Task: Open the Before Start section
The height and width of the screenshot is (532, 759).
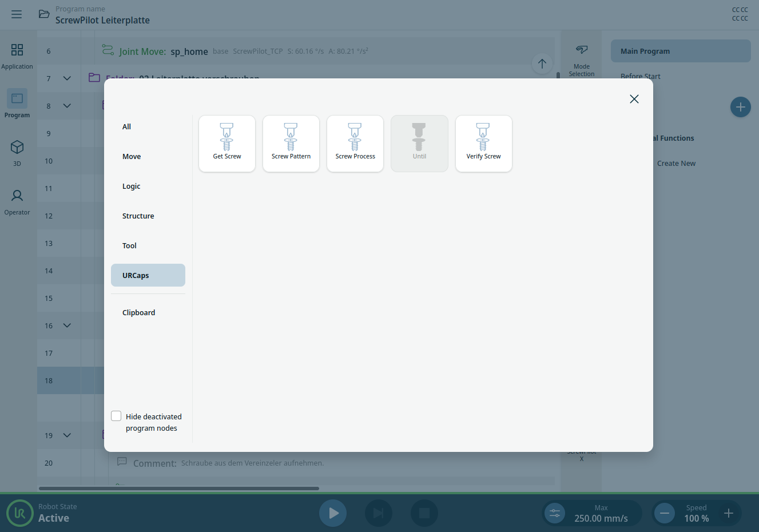Action: point(640,76)
